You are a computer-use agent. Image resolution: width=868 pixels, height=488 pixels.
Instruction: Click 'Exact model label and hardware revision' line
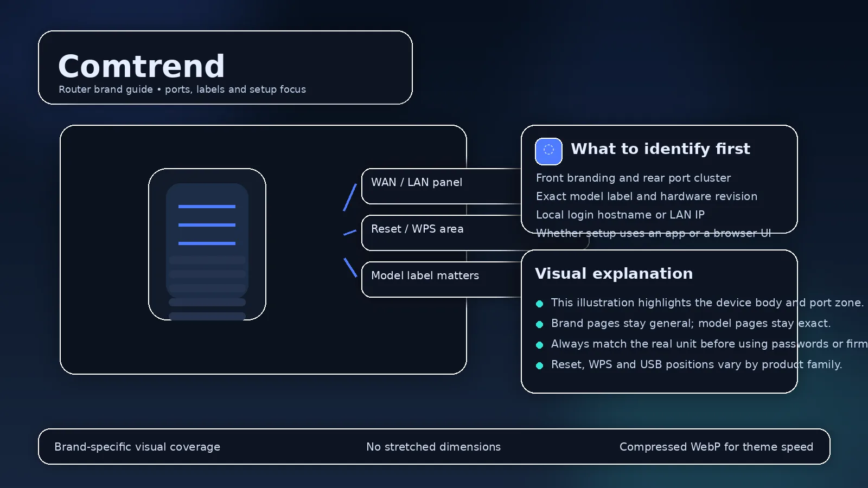click(x=647, y=196)
